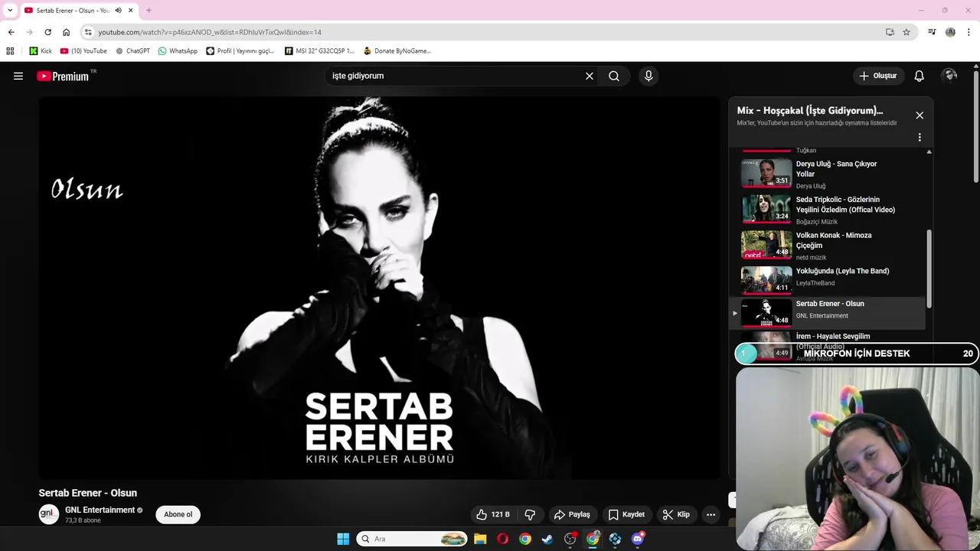
Task: Click the browser address bar URL
Action: click(210, 32)
